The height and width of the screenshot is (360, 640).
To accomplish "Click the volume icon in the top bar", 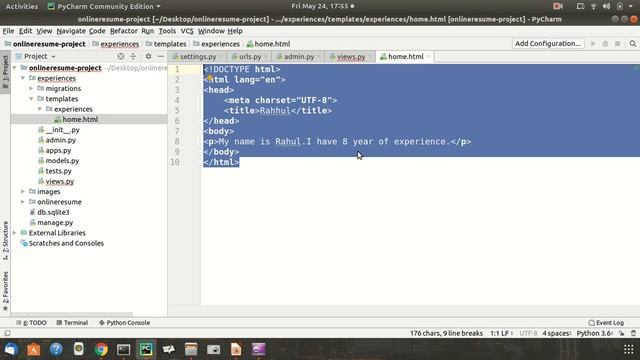I will tap(607, 7).
